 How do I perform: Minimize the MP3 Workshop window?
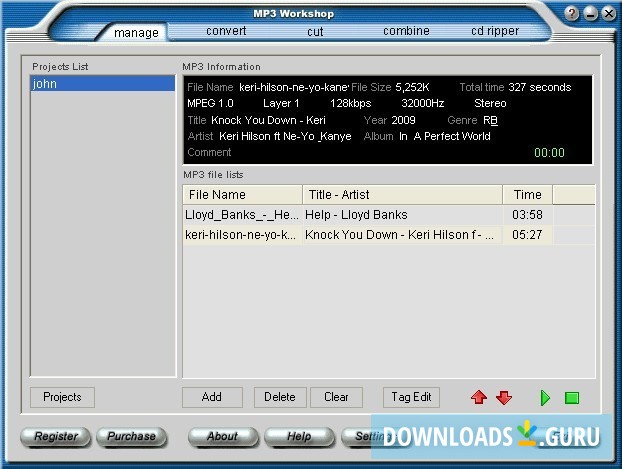click(590, 14)
